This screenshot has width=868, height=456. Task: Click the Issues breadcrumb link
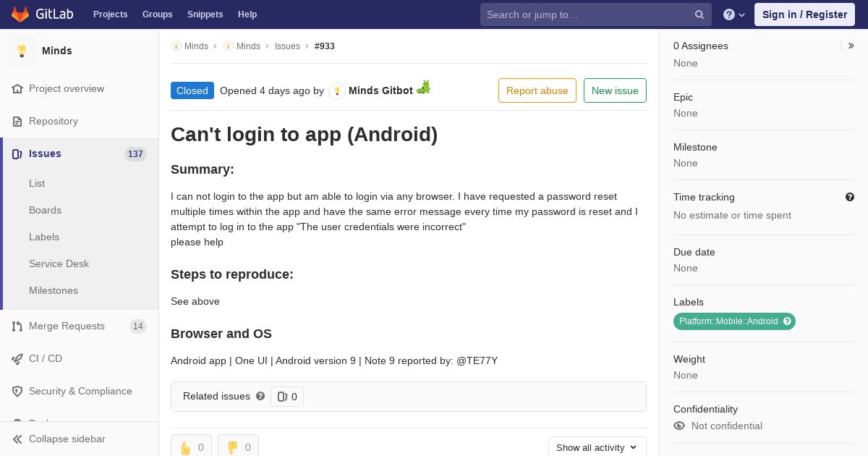(x=287, y=46)
